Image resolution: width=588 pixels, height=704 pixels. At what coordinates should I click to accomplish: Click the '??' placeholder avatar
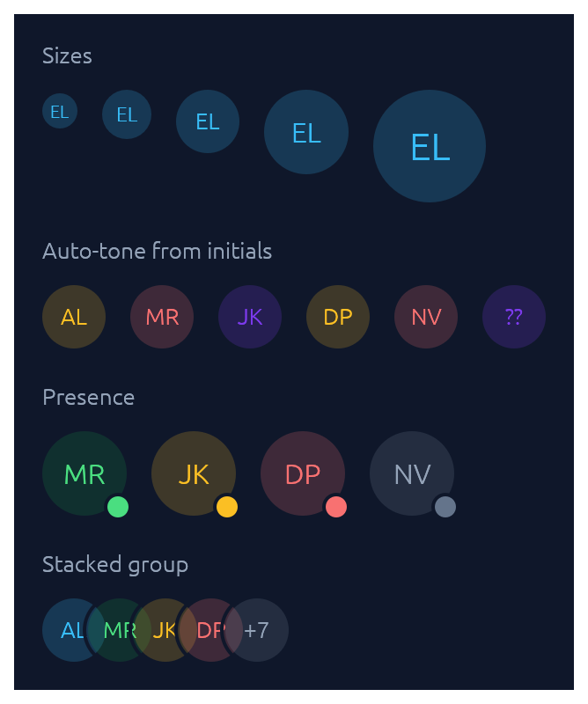[514, 317]
